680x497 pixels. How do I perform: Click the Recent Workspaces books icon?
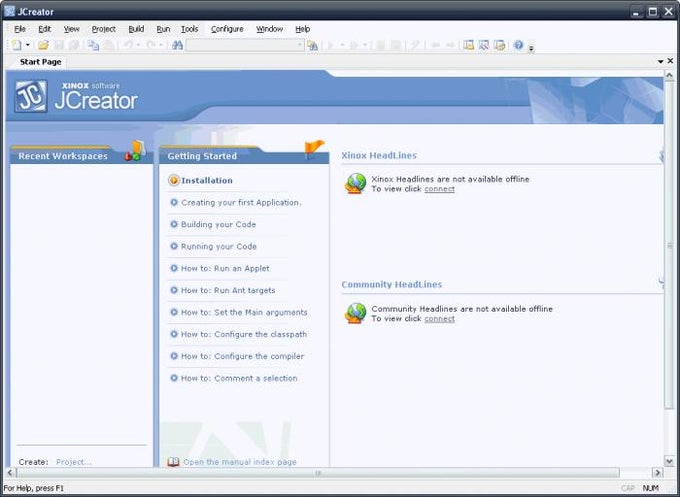(x=135, y=150)
